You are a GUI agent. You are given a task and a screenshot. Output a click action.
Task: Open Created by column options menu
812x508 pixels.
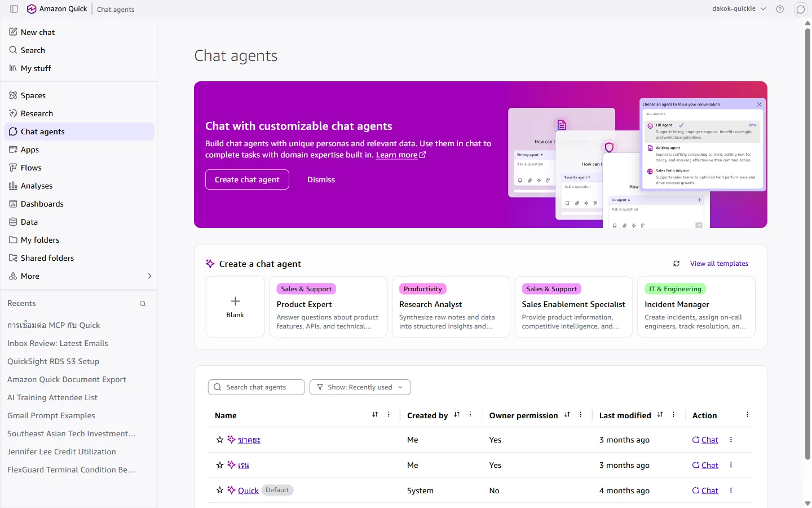coord(470,415)
